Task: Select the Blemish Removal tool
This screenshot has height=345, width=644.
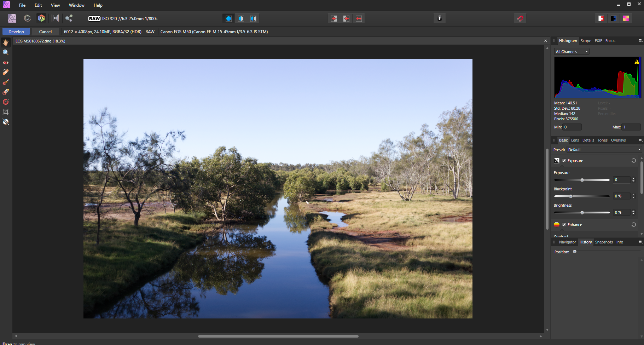Action: [x=6, y=72]
